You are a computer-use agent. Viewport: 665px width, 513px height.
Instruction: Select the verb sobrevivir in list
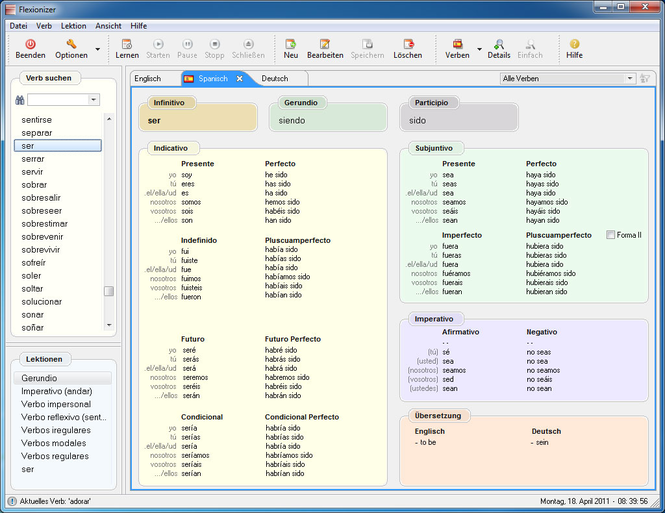click(x=41, y=250)
